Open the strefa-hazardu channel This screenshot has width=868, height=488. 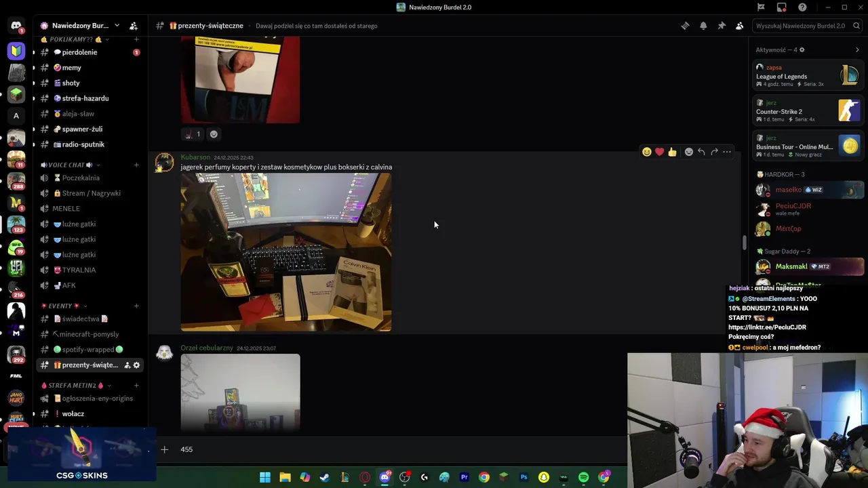click(x=90, y=98)
